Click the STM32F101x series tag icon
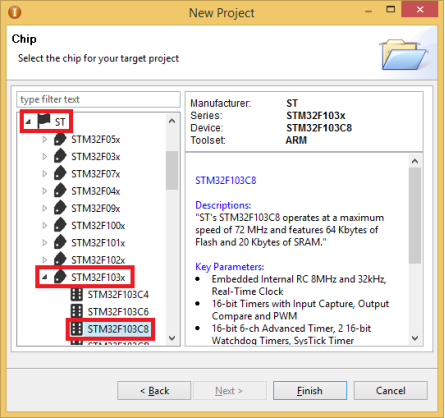The image size is (445, 418). click(x=60, y=243)
